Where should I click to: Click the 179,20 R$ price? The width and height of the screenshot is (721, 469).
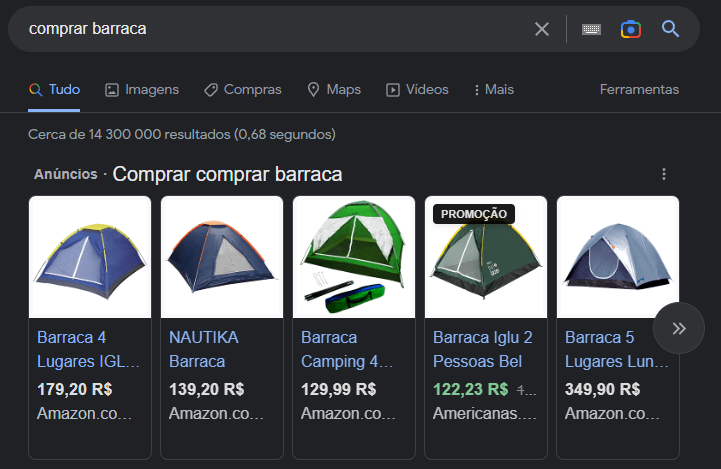(x=74, y=389)
